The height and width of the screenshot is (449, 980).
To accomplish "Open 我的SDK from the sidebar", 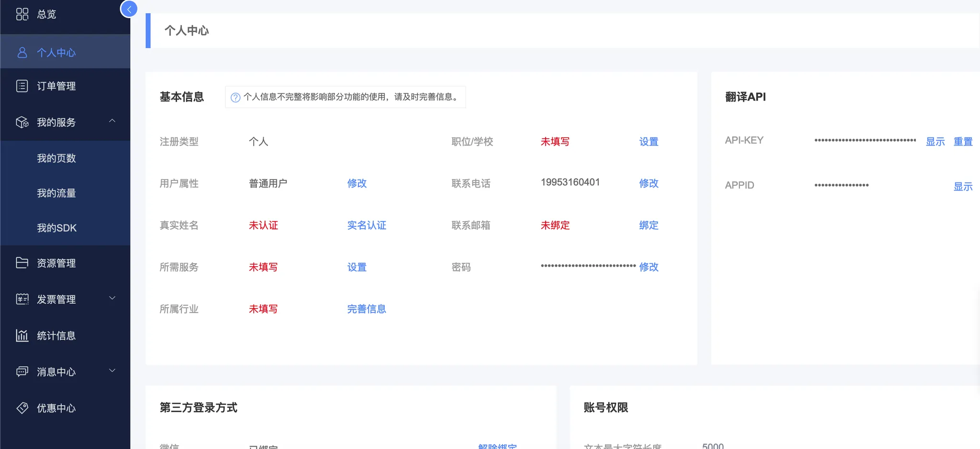I will click(x=57, y=228).
